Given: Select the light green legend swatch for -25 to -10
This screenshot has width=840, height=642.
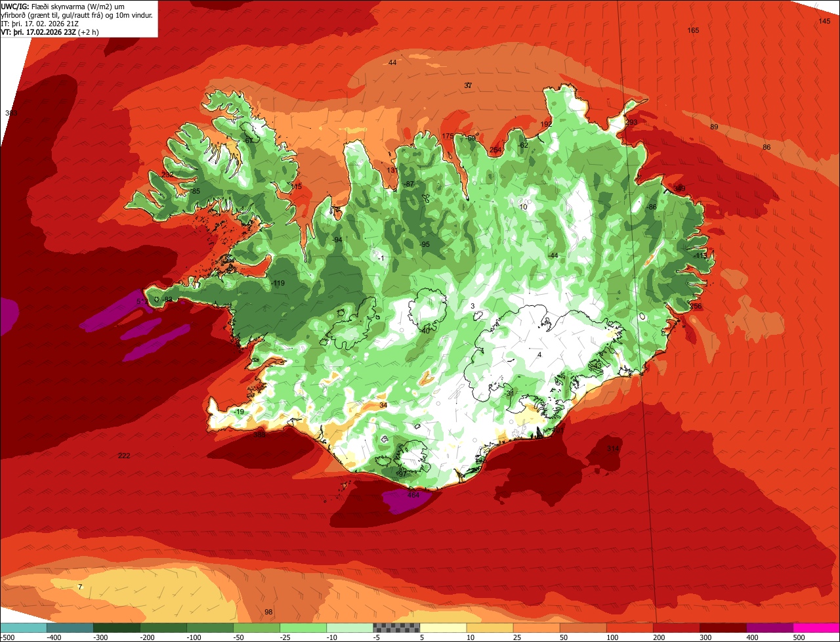Looking at the screenshot, I should point(303,628).
